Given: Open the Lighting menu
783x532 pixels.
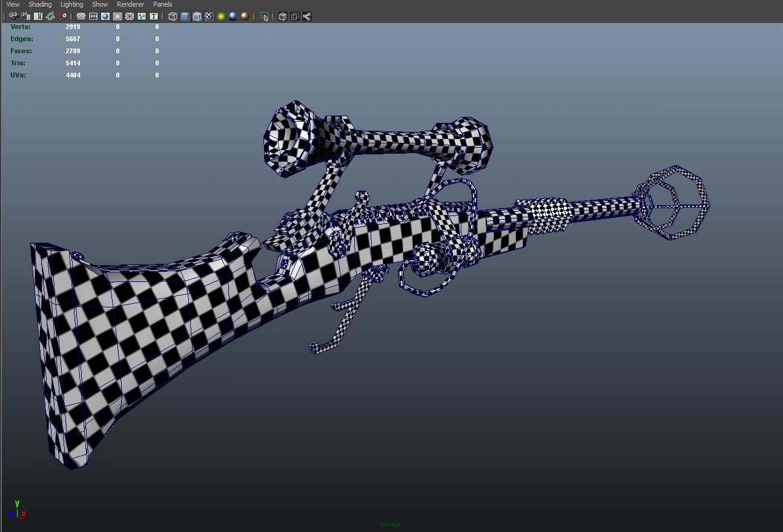Looking at the screenshot, I should pos(71,4).
